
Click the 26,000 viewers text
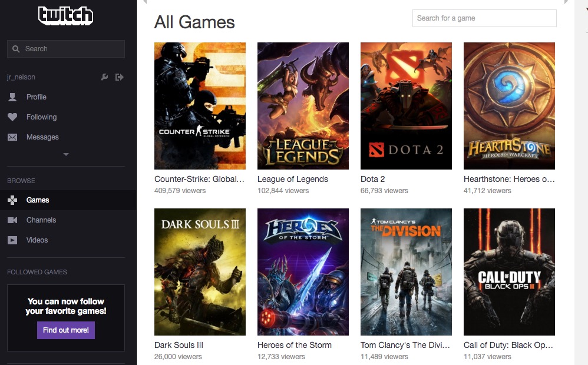tap(178, 357)
